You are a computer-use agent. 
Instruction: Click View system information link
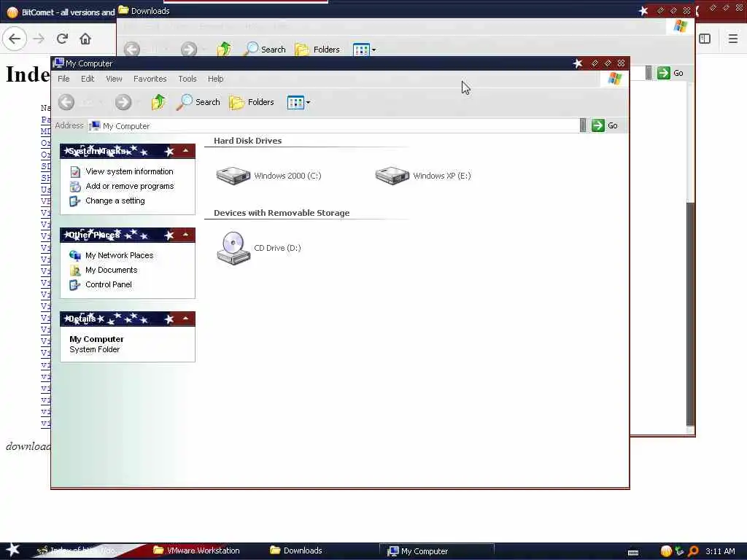pos(129,171)
